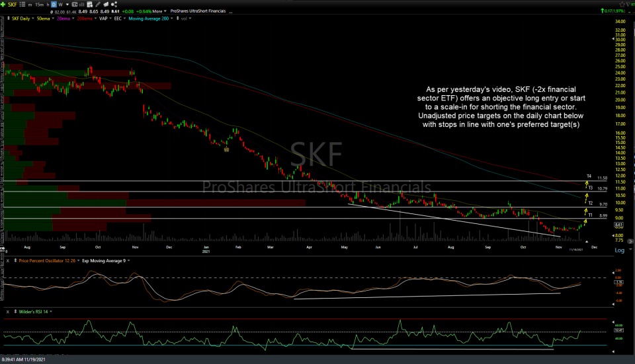Screen dimensions: 635x364
Task: Click the flag icon at top right
Action: 630,5
